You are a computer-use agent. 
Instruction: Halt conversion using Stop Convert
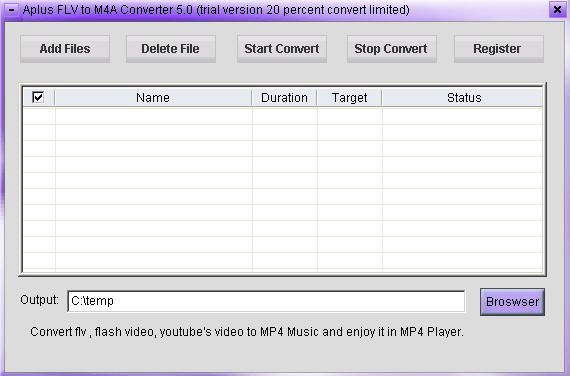(391, 49)
